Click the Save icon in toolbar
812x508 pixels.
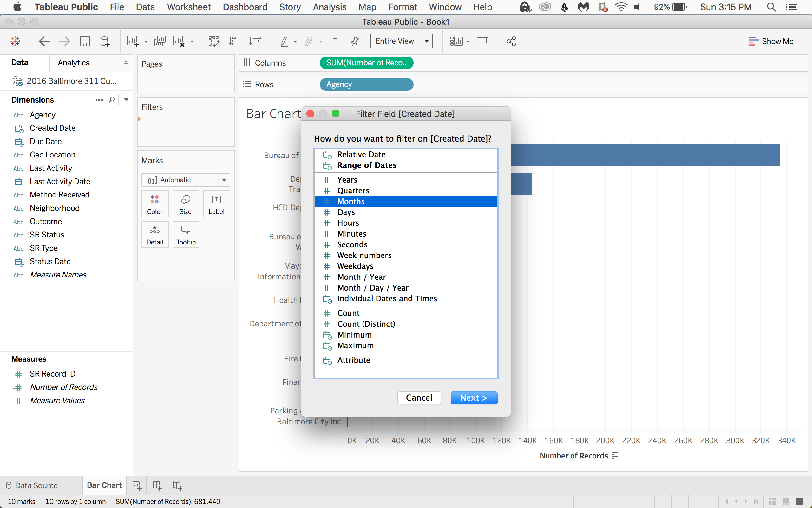click(85, 41)
